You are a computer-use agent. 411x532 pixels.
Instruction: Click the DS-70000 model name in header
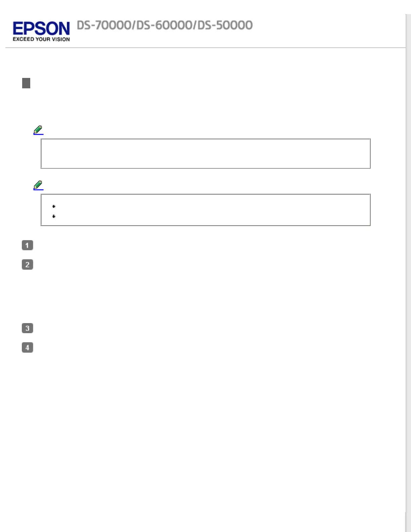pyautogui.click(x=104, y=25)
